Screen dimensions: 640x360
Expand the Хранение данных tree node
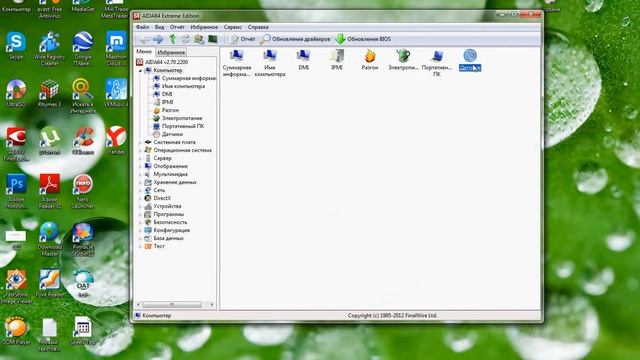[140, 182]
